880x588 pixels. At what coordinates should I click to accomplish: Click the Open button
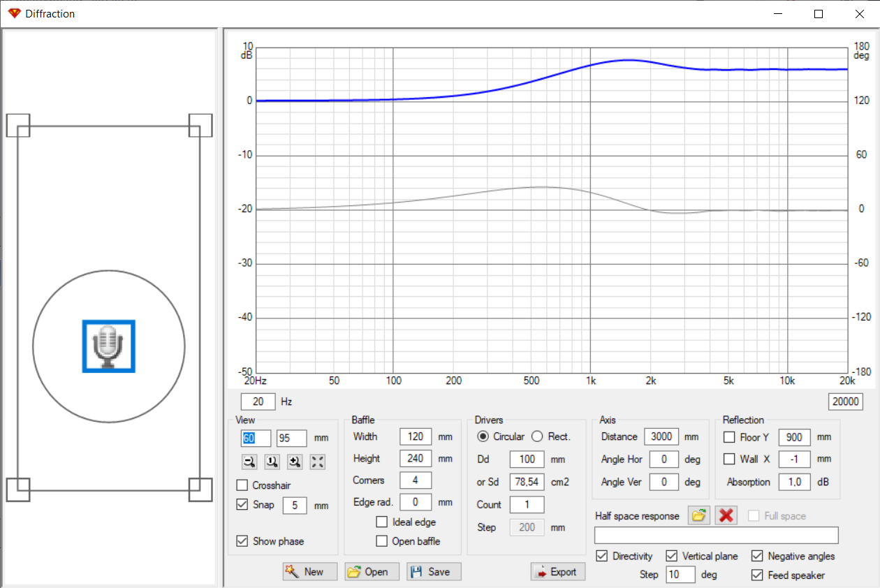pyautogui.click(x=372, y=571)
